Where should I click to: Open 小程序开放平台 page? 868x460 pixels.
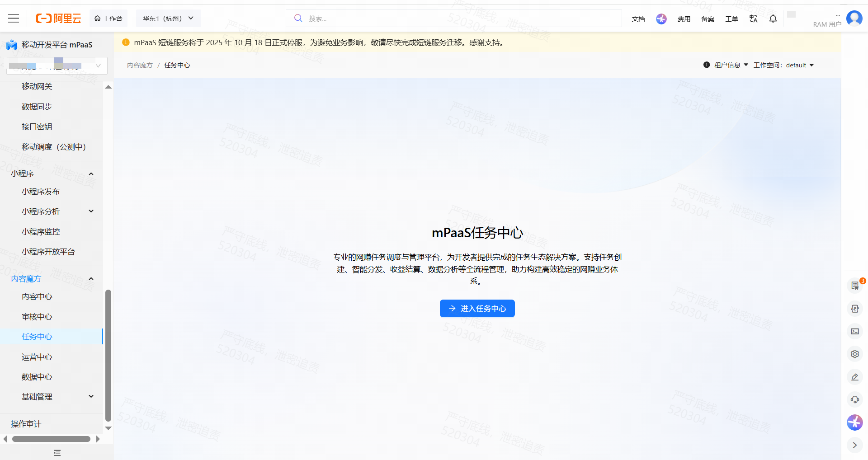click(48, 252)
